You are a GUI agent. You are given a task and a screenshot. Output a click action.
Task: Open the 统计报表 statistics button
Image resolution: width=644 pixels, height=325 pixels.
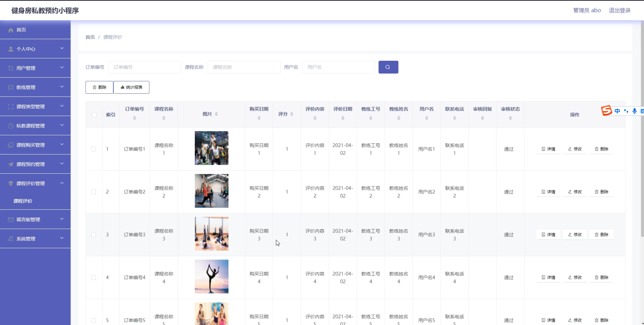pos(132,87)
